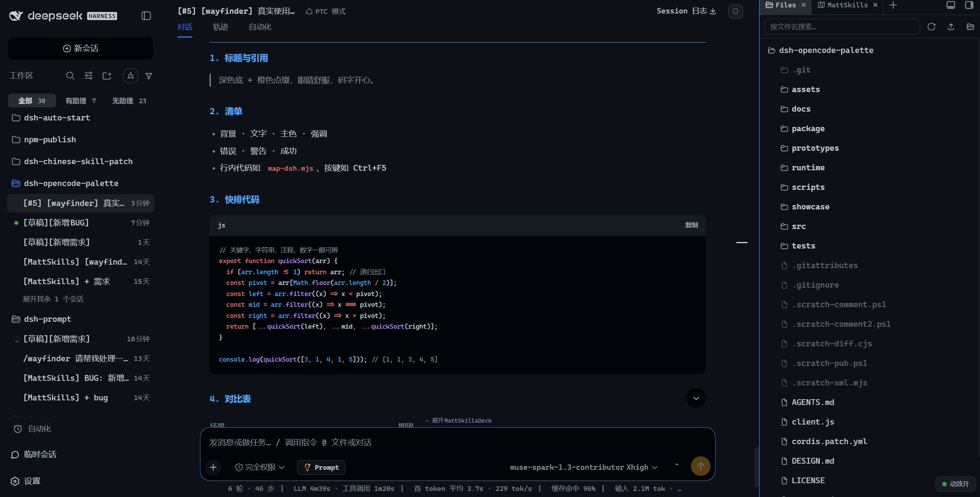Click the open folder icon beside search
Screen dimensions: 980x497
click(x=970, y=26)
